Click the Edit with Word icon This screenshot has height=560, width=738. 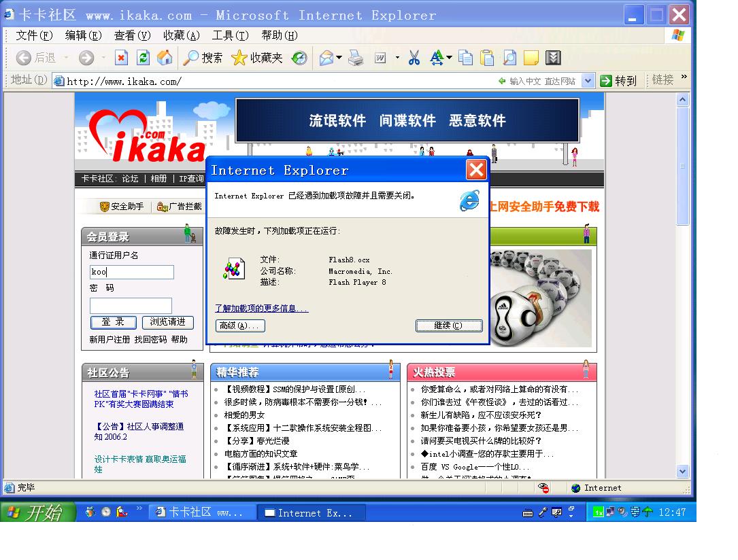(380, 58)
